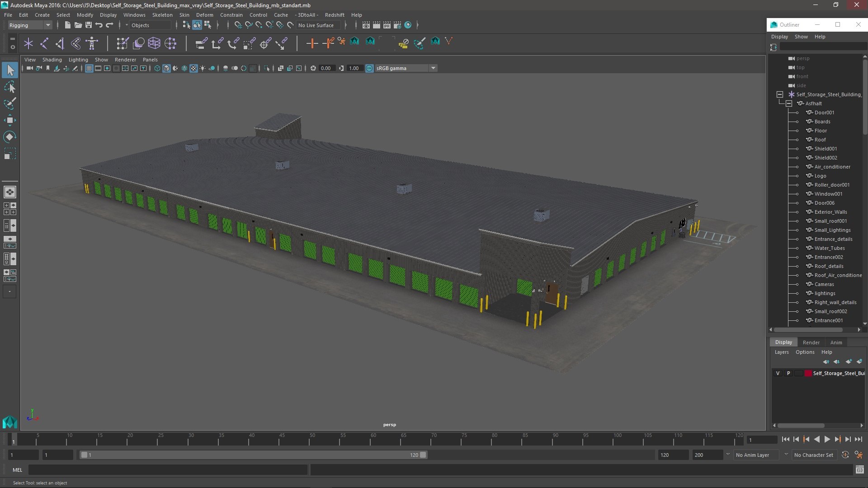Click Play backwards button

pos(817,439)
